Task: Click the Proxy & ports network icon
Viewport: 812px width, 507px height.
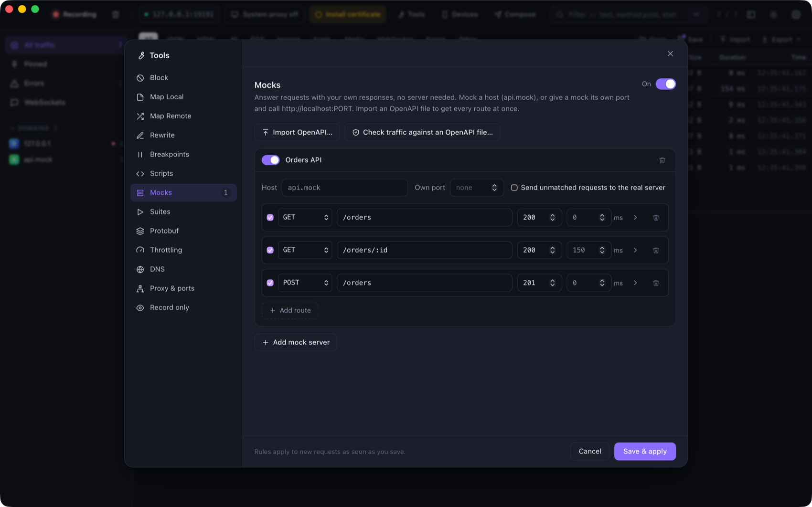Action: pos(140,288)
